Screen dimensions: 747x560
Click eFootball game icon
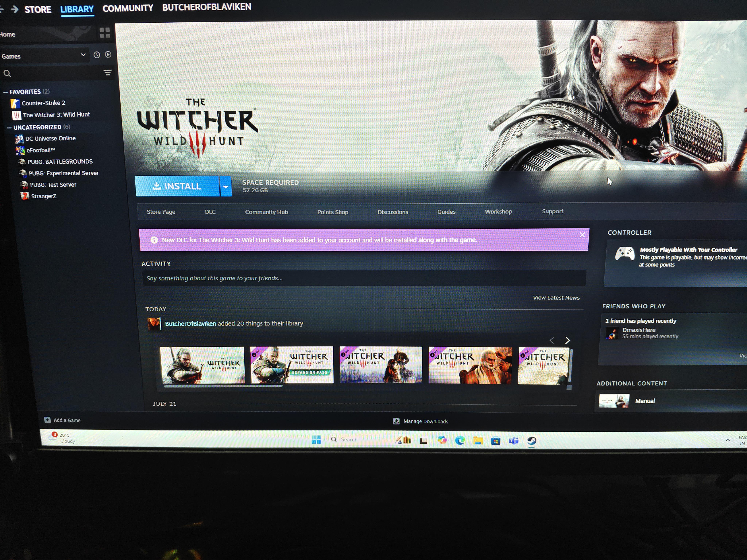(x=20, y=150)
